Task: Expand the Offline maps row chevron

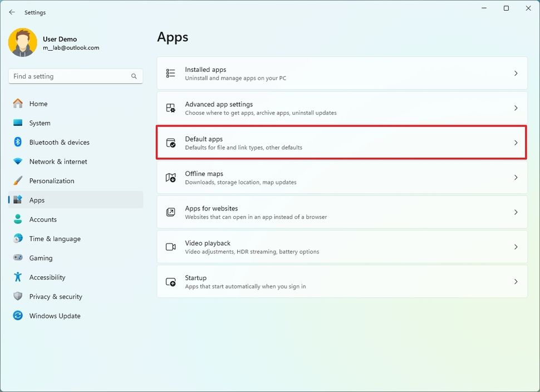Action: click(x=516, y=177)
